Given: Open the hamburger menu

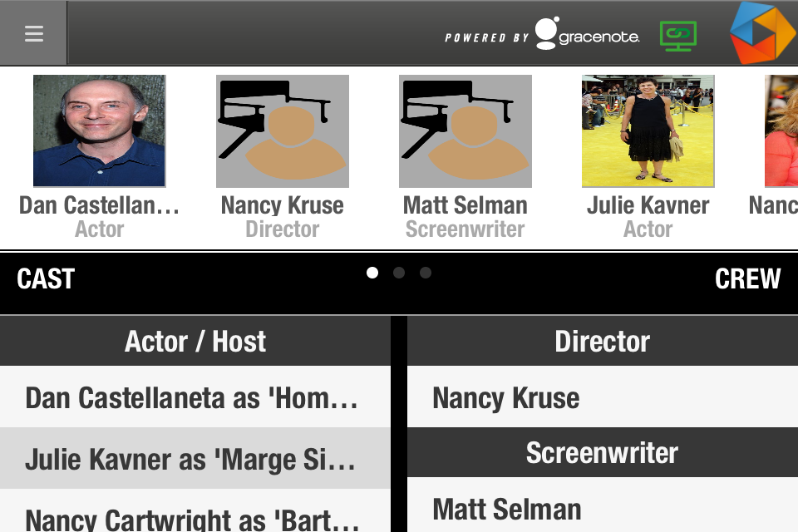Looking at the screenshot, I should 33,33.
